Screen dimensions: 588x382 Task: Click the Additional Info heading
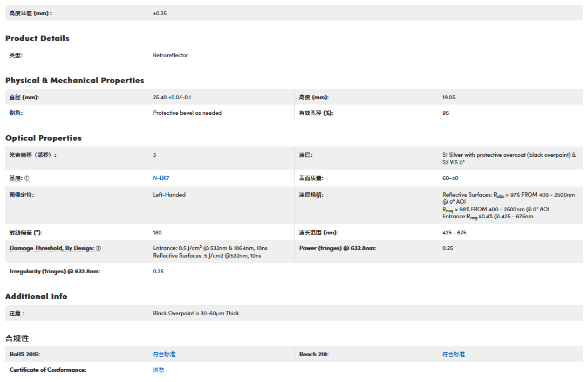36,296
